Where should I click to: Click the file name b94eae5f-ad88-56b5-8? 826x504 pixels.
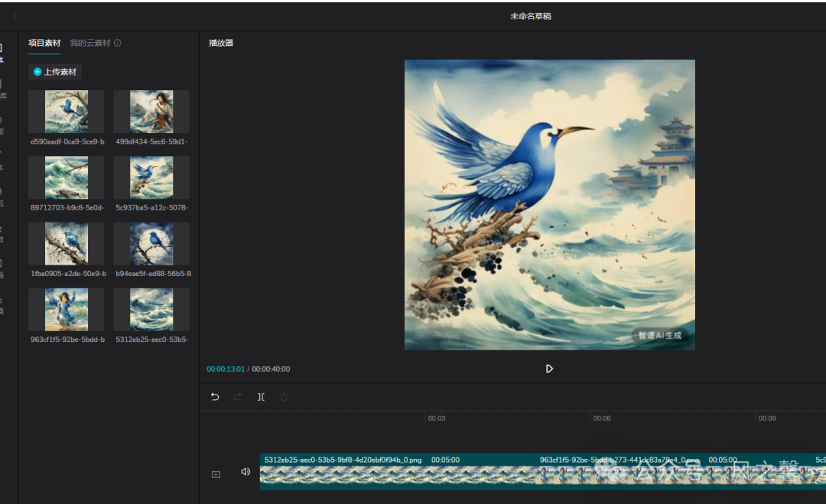coord(153,273)
